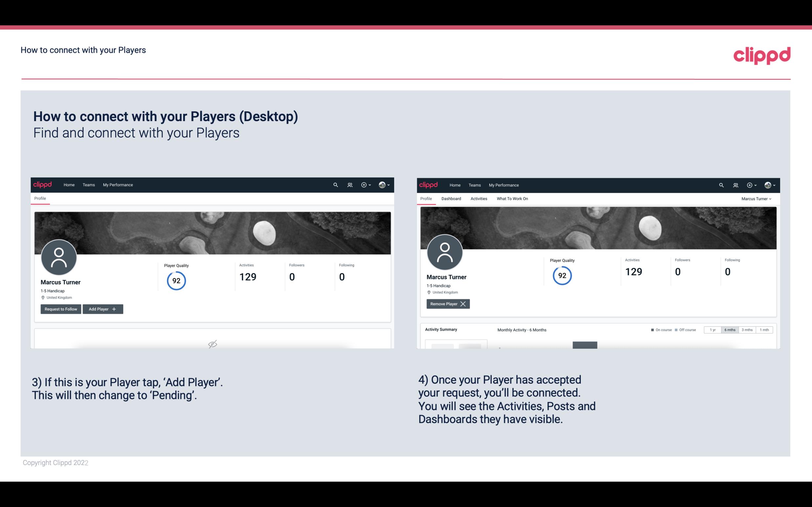Toggle 'Off course' activity display filter
The width and height of the screenshot is (812, 507).
pyautogui.click(x=684, y=329)
